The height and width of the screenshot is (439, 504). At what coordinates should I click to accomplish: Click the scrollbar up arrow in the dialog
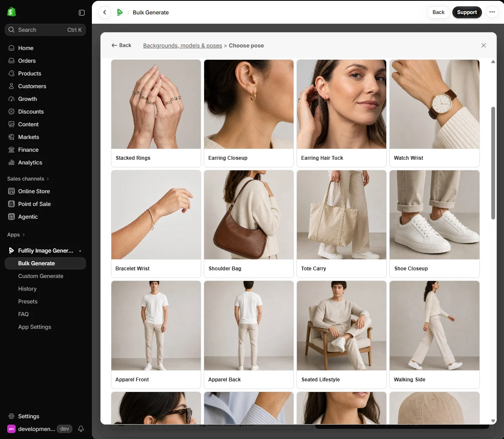click(493, 62)
